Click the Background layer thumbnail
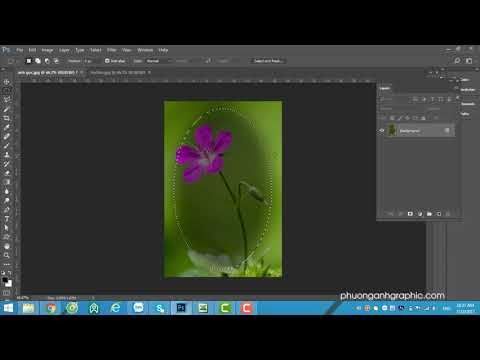Screen dimensions: 480x360 point(392,131)
